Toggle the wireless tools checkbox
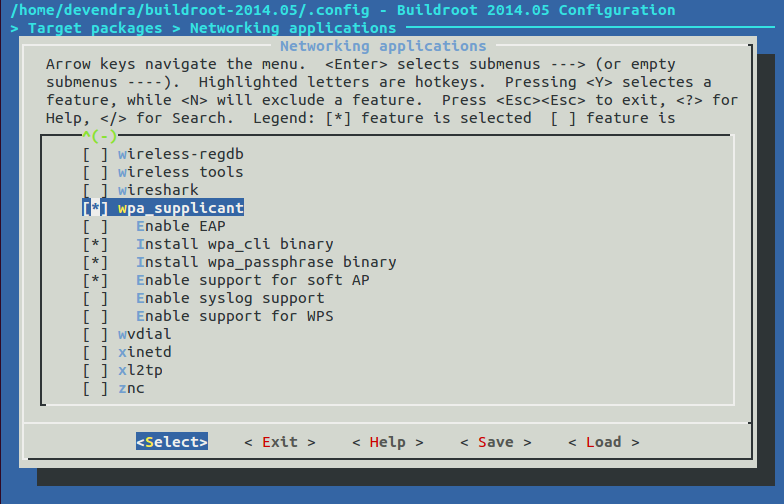Screen dimensions: 784x504 click(x=95, y=172)
